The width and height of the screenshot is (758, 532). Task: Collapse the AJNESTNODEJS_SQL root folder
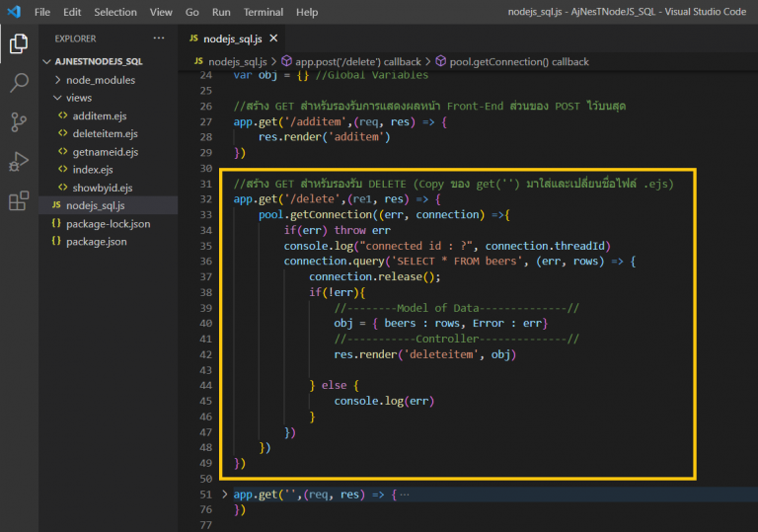45,61
